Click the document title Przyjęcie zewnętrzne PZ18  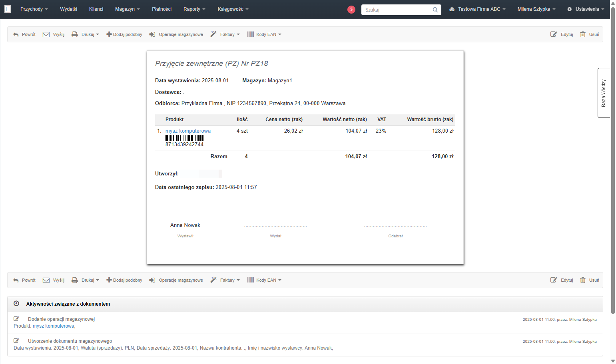pyautogui.click(x=211, y=64)
